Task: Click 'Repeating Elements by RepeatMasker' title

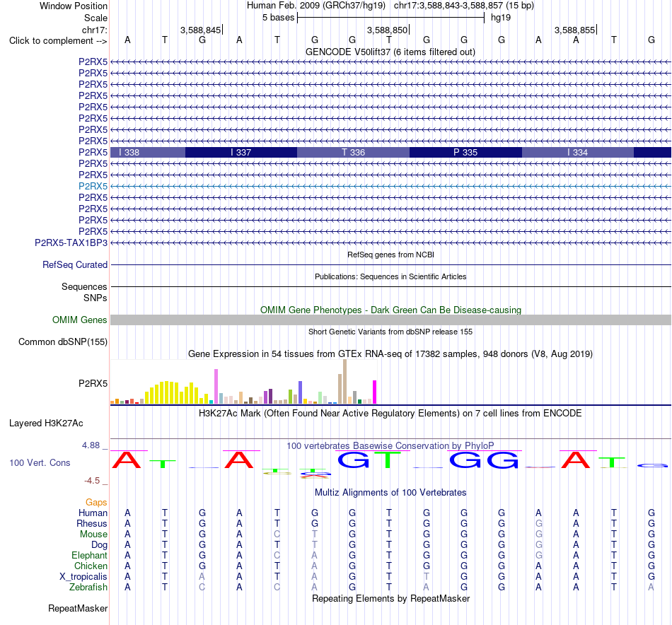Action: pos(391,598)
